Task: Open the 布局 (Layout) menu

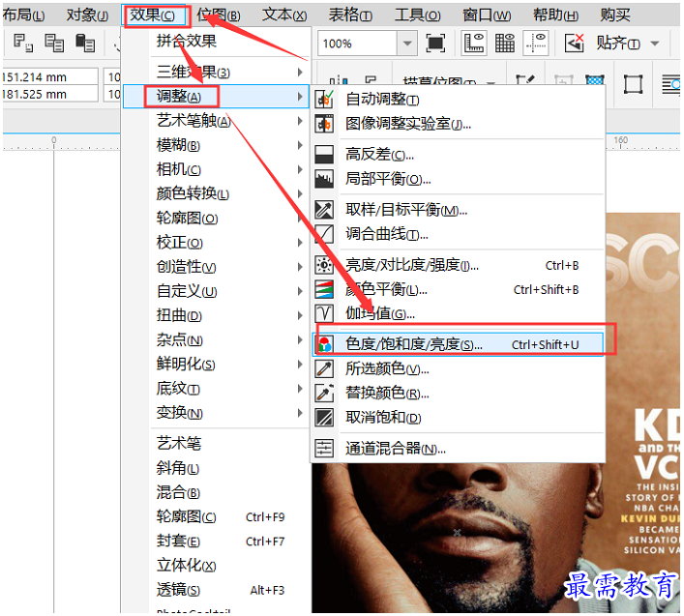Action: [x=23, y=15]
